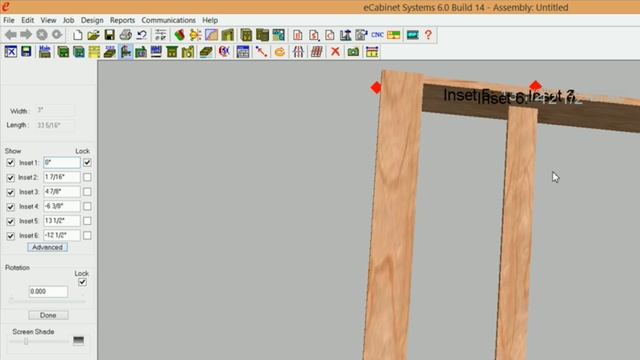Click the yellow-green cut layout icon

coord(393,35)
